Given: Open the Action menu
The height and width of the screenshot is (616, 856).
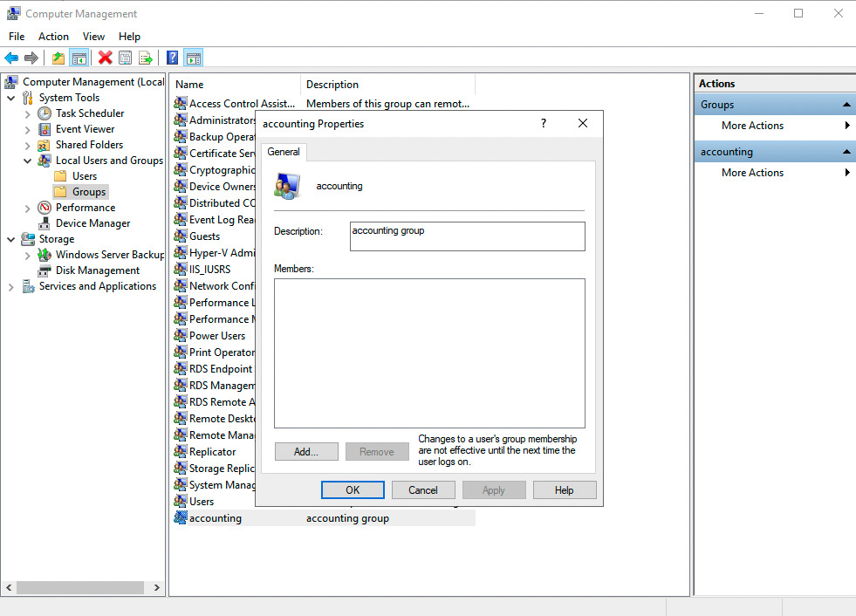Looking at the screenshot, I should [53, 37].
